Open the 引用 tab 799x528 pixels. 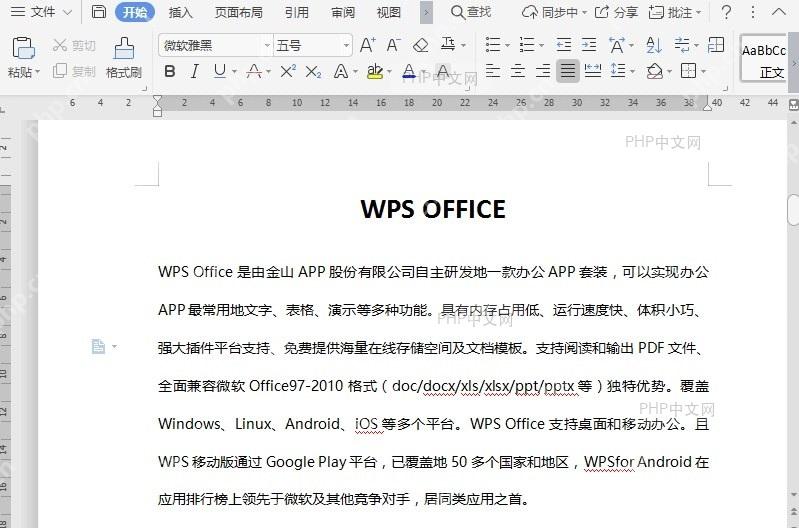click(297, 12)
